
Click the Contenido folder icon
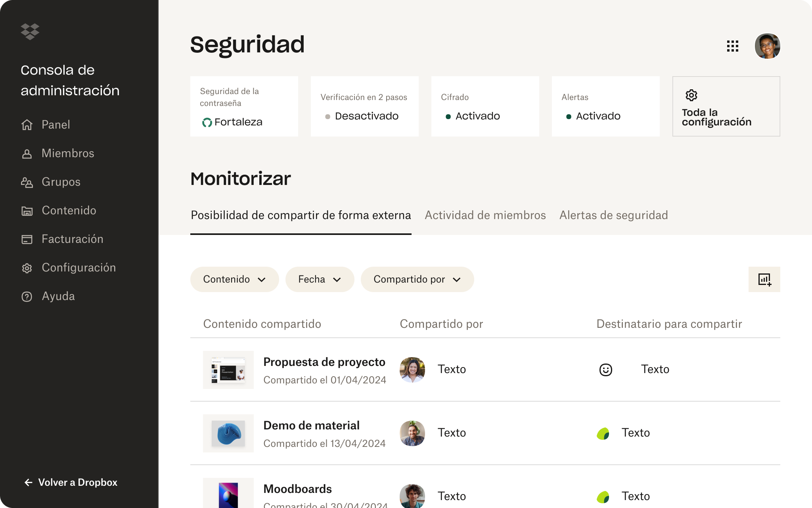point(27,211)
